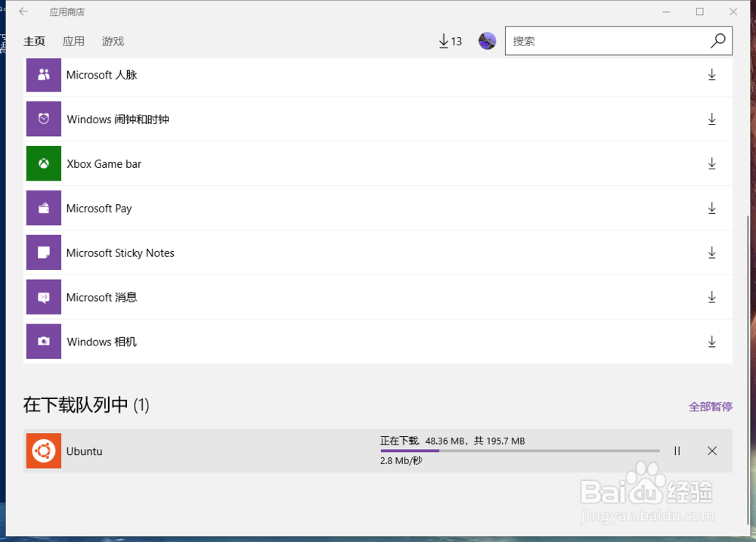This screenshot has width=756, height=542.
Task: Click the 2.8 Mb/秒 speed text
Action: [401, 460]
